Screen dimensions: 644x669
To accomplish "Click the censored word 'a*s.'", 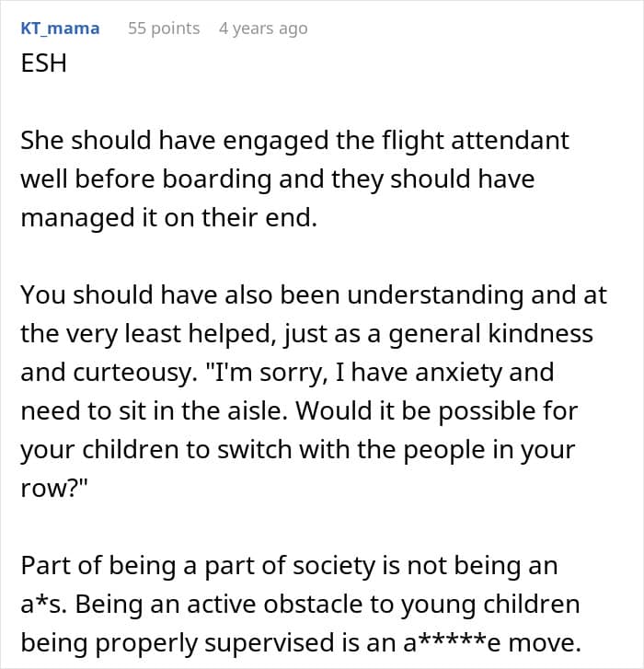I will 44,605.
